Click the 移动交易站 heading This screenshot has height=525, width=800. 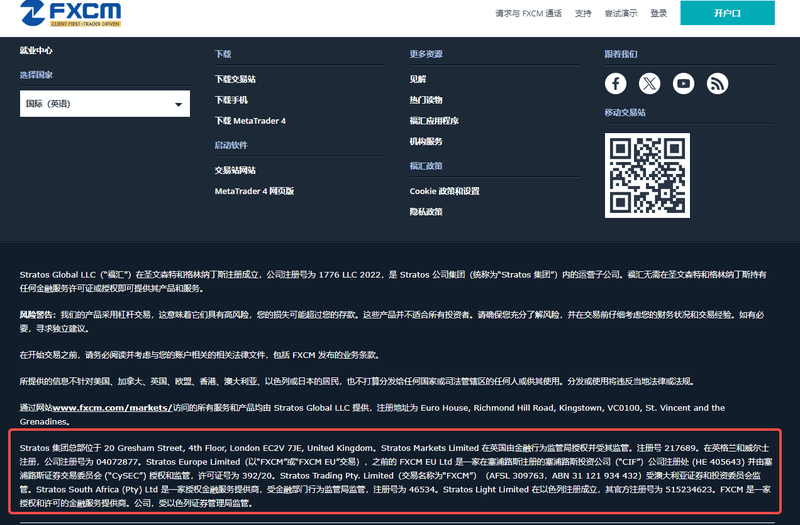(x=625, y=113)
